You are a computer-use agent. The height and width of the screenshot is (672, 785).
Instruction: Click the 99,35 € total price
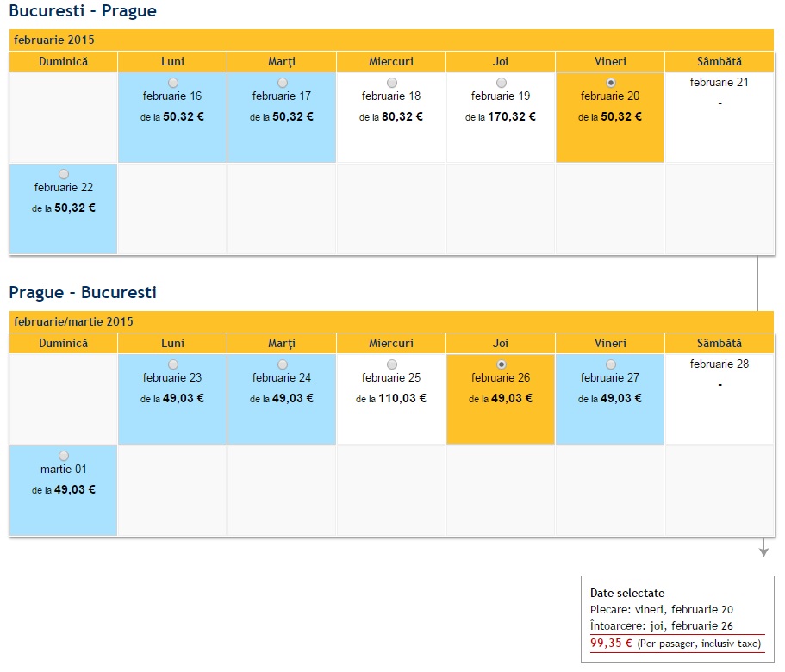(612, 643)
